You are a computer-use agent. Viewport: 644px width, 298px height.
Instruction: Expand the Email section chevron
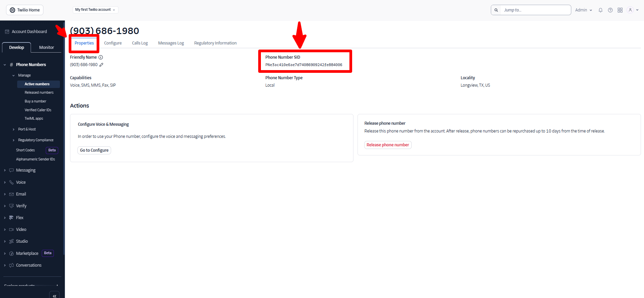(5, 194)
